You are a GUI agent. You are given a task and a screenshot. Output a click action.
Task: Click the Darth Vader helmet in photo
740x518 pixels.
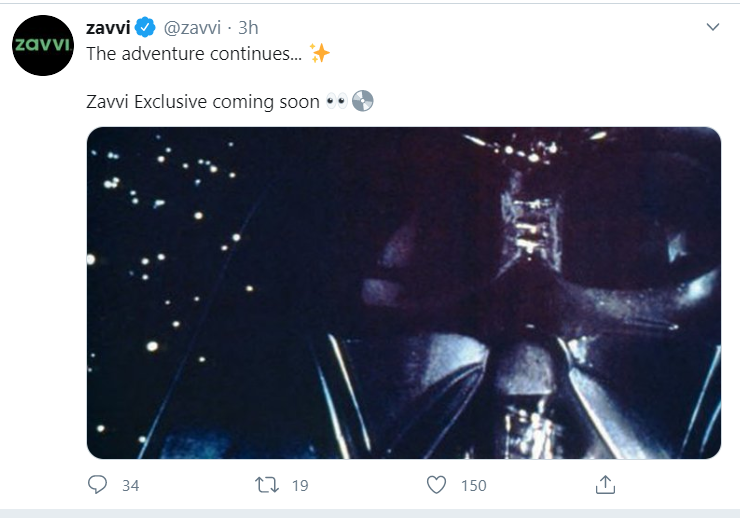[520, 300]
